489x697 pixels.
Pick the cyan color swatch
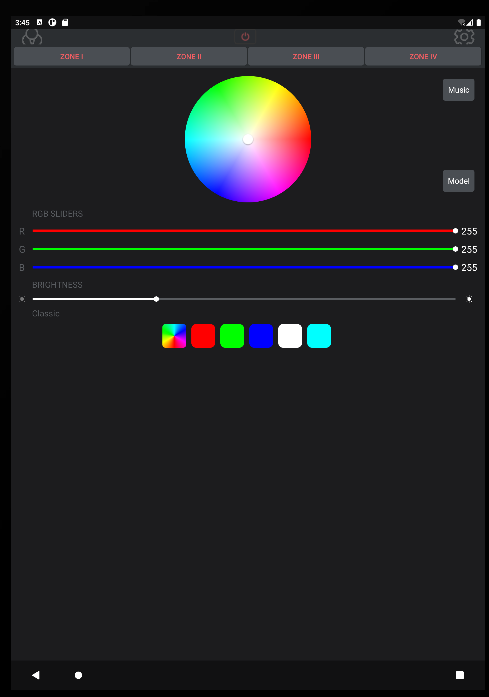pyautogui.click(x=319, y=336)
